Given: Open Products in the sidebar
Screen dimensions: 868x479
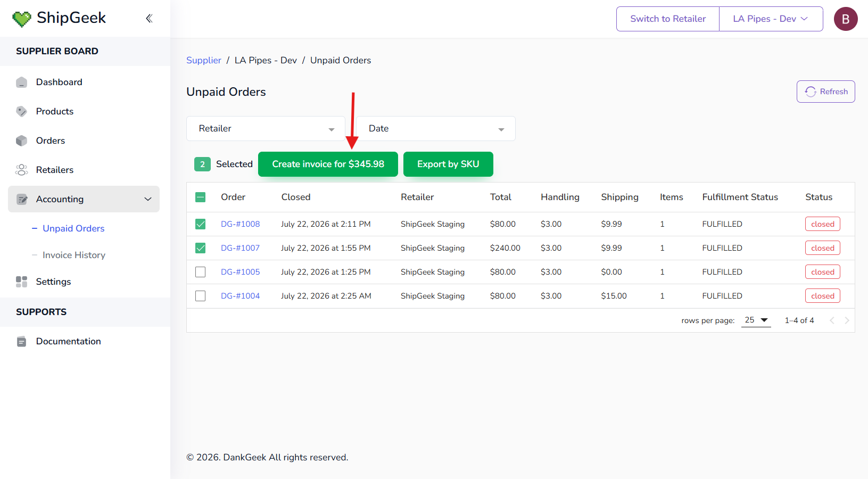Looking at the screenshot, I should (x=55, y=111).
